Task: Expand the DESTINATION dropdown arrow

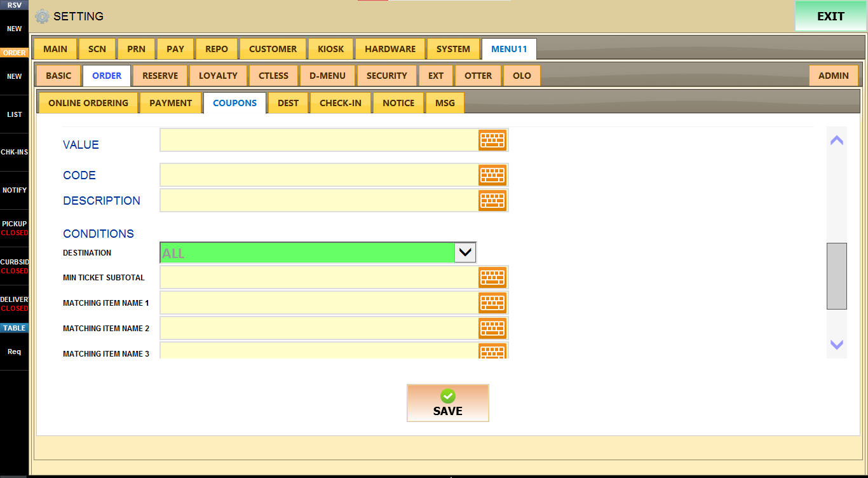Action: [x=466, y=252]
